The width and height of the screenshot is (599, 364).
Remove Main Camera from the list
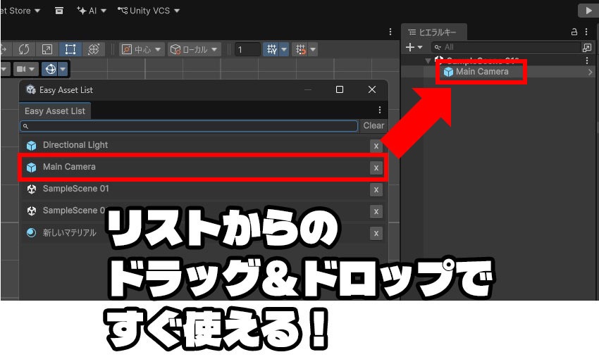[x=376, y=168]
